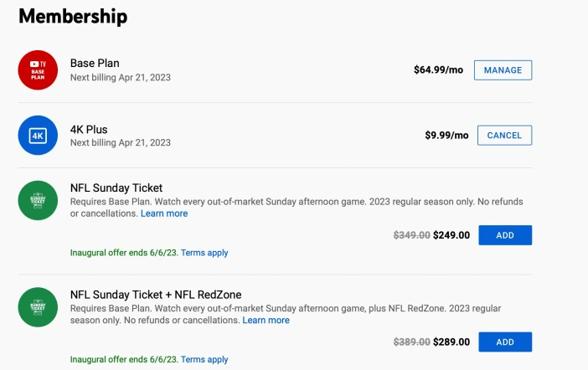Viewport: 588px width, 370px height.
Task: Click the struck-through $349.00 price
Action: (412, 235)
